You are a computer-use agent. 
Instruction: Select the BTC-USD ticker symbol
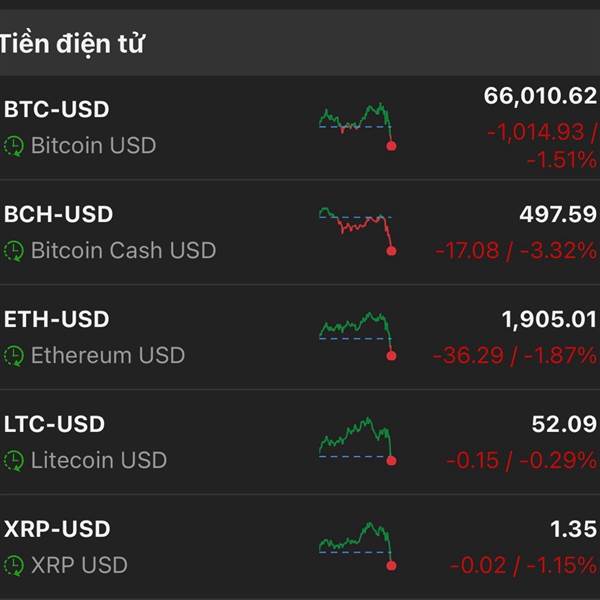pyautogui.click(x=57, y=110)
